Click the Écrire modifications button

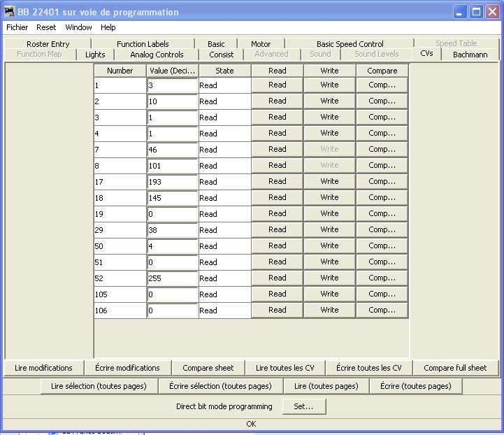tap(127, 368)
